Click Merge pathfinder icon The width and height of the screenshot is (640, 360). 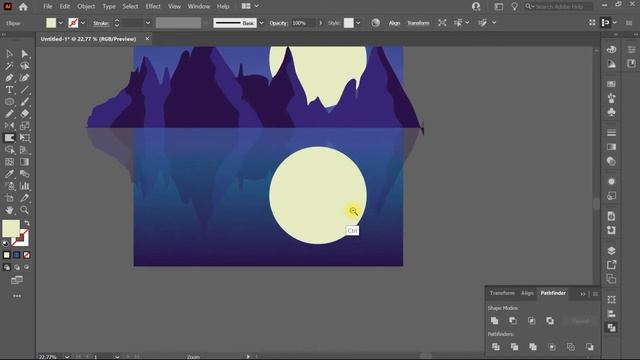[533, 347]
